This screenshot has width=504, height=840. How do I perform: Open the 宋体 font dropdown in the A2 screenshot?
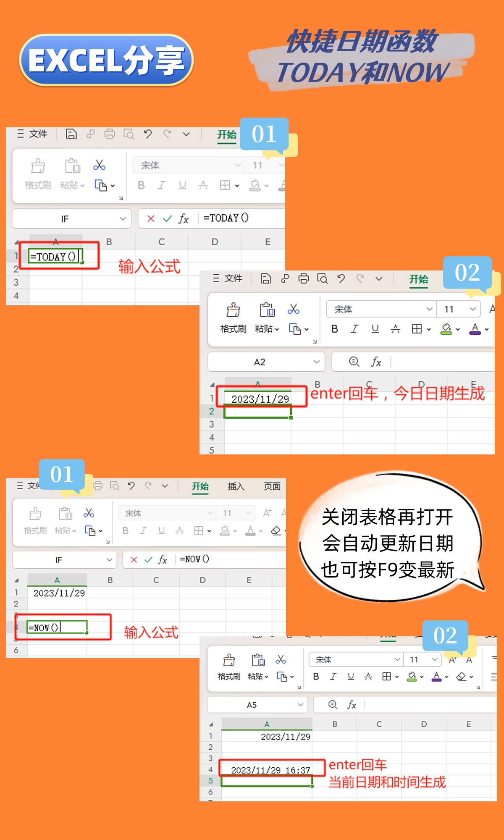pyautogui.click(x=429, y=309)
